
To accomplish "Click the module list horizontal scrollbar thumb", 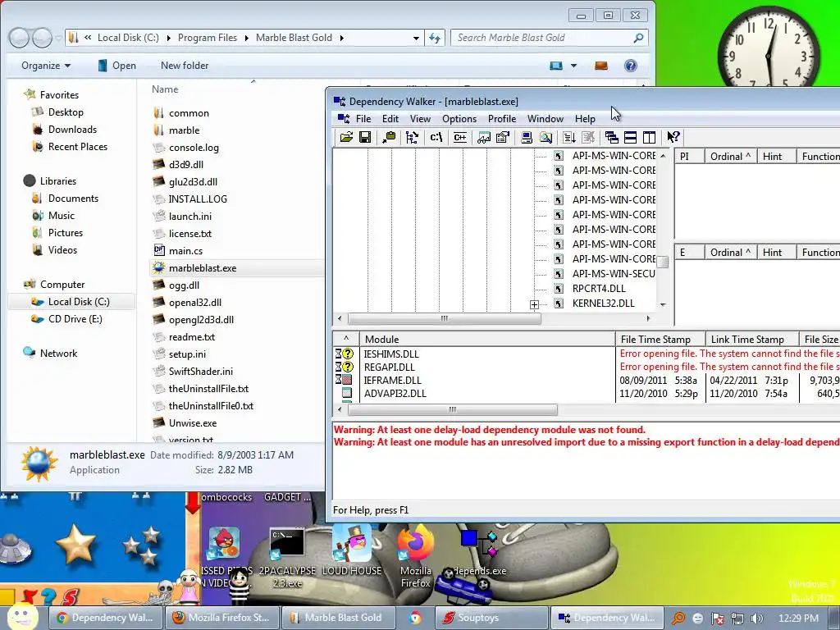I will pos(453,410).
